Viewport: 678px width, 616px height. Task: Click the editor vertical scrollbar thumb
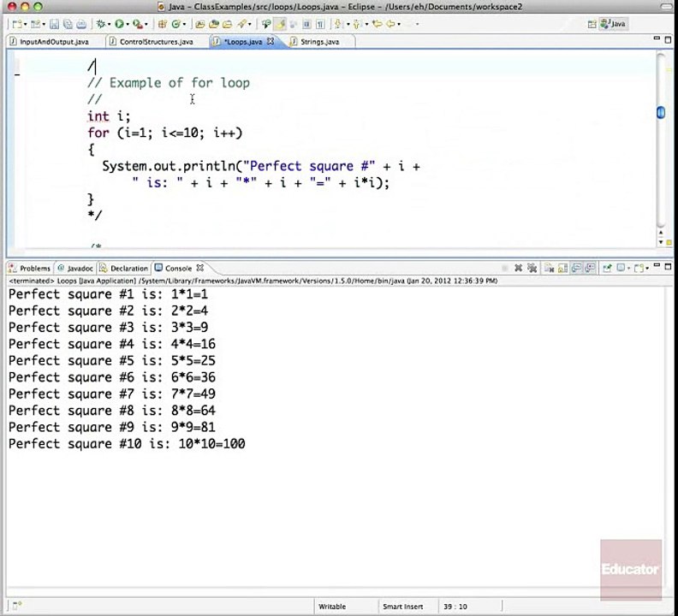661,112
